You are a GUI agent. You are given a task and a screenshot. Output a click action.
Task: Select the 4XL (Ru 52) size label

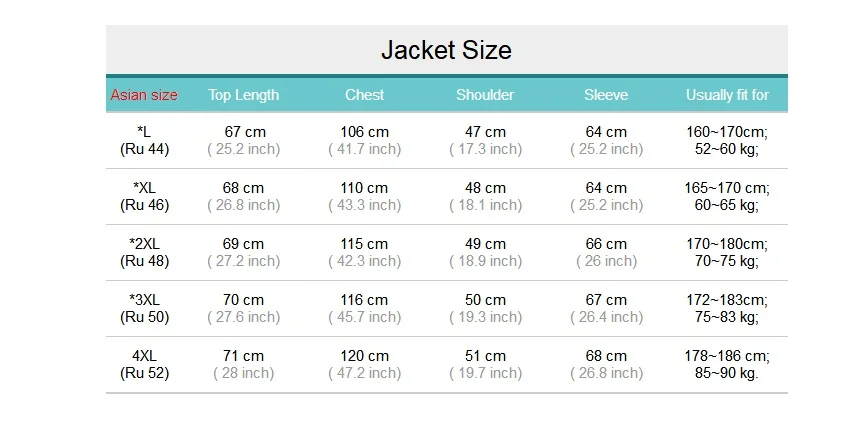pyautogui.click(x=144, y=364)
